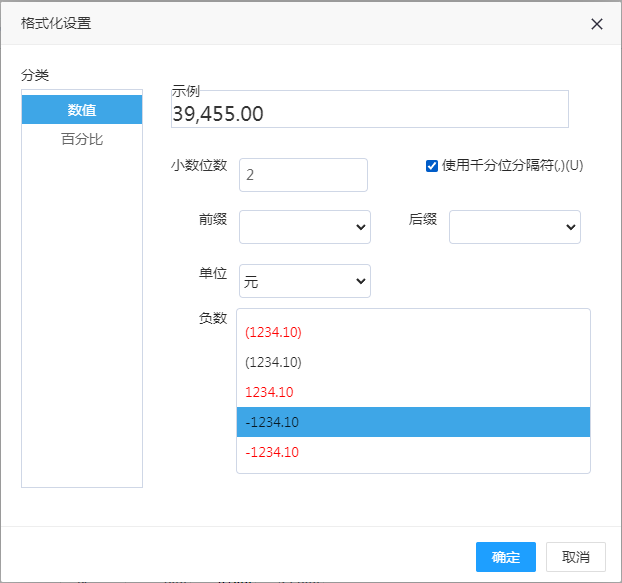Viewport: 622px width, 583px height.
Task: Switch to the 百分比 category
Action: pyautogui.click(x=82, y=139)
